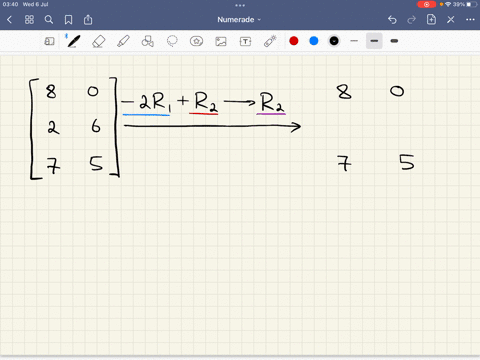Select the thinnest stroke width

point(354,41)
